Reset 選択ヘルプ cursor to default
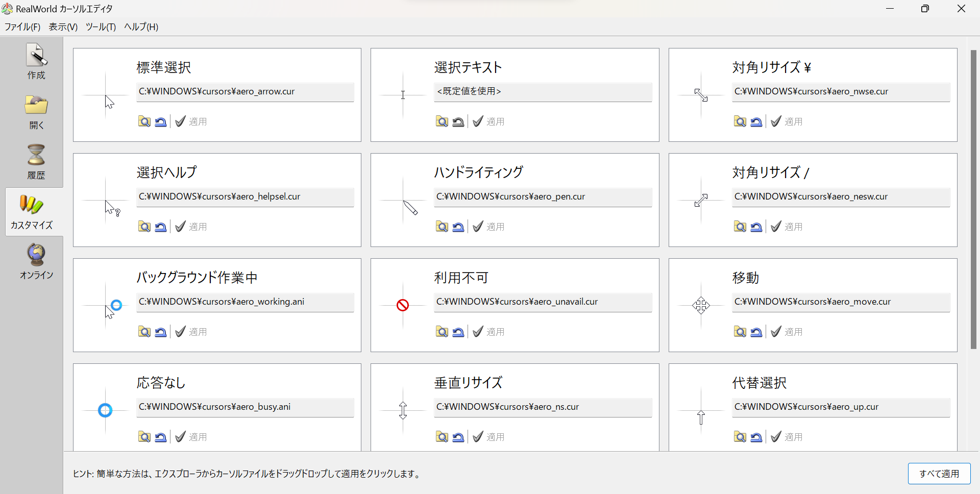980x494 pixels. 161,227
